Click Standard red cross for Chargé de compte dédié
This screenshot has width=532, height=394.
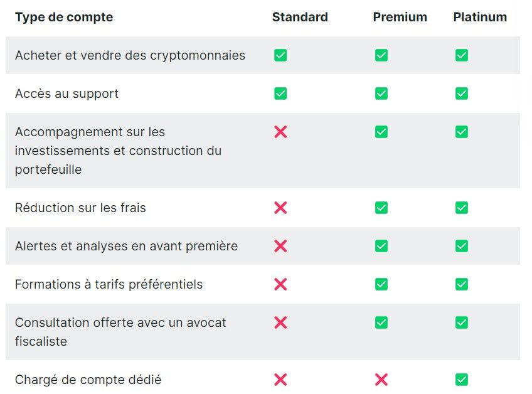(x=280, y=380)
